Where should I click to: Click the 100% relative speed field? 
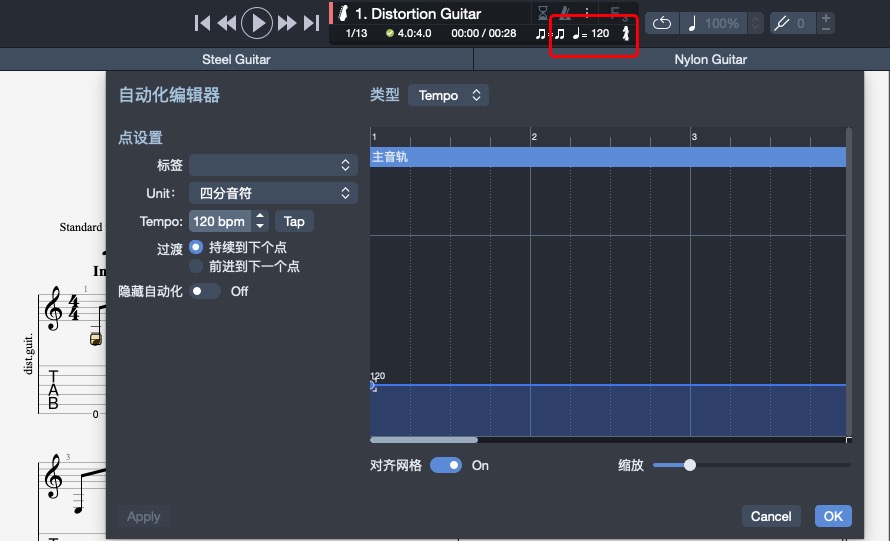coord(722,23)
